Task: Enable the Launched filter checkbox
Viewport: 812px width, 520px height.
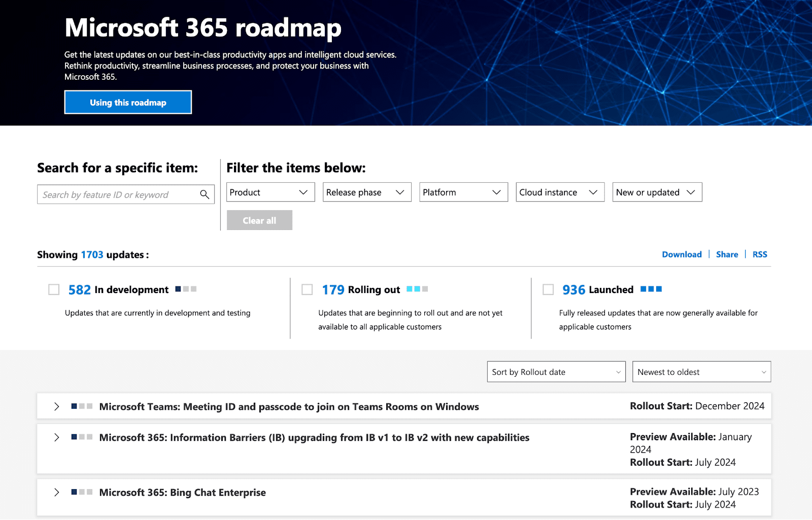Action: pos(548,289)
